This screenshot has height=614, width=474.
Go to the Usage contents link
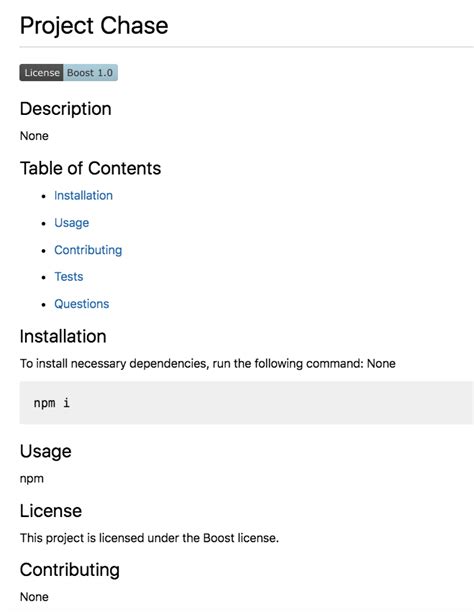(72, 223)
